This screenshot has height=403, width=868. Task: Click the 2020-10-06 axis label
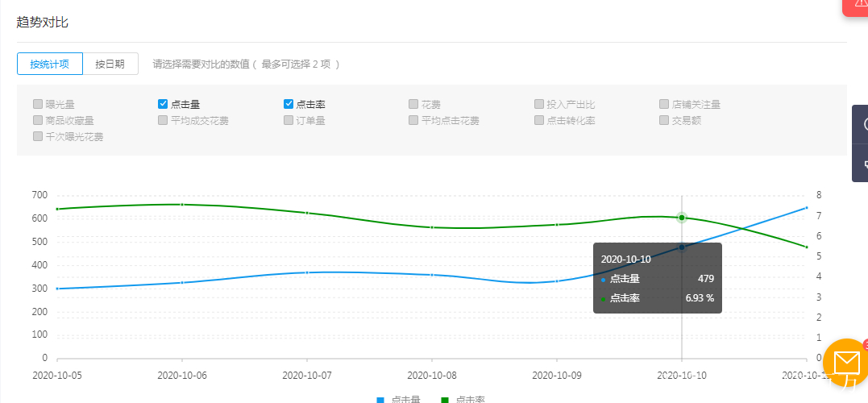(182, 375)
